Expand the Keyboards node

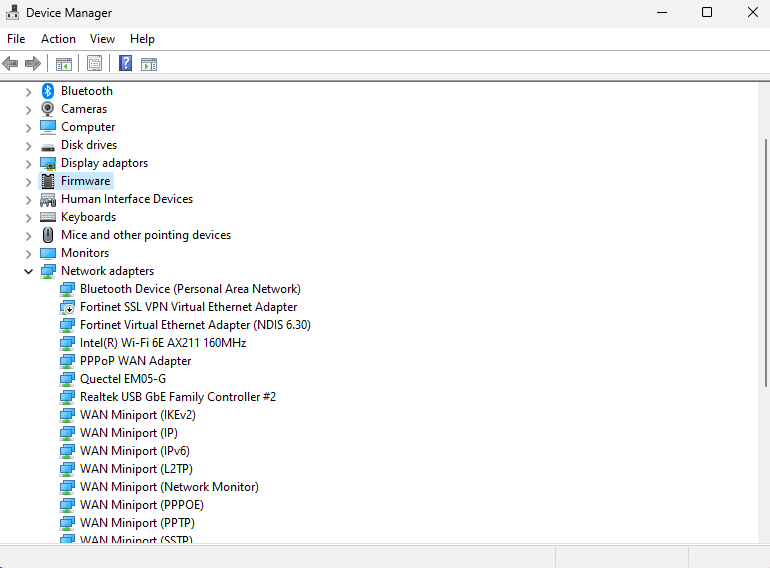28,218
